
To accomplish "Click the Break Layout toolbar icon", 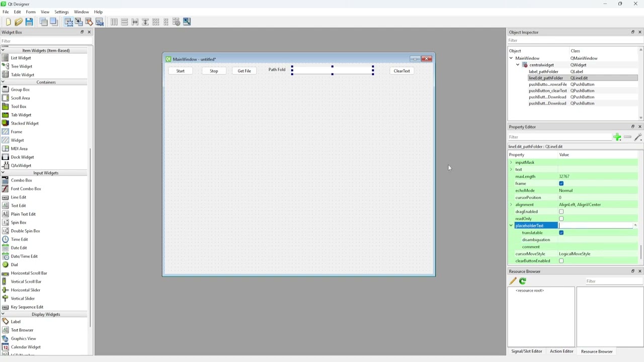I will pyautogui.click(x=176, y=22).
